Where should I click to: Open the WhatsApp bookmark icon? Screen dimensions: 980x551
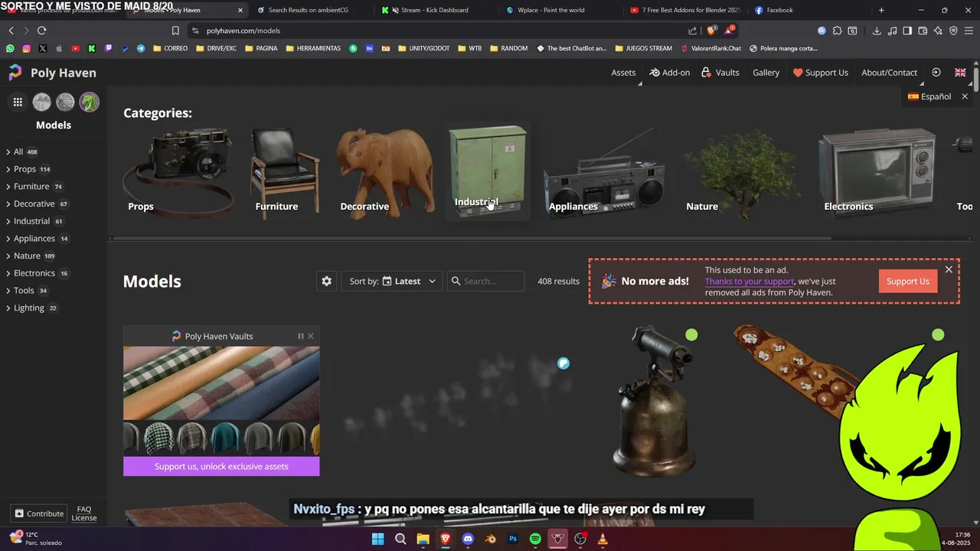(10, 48)
